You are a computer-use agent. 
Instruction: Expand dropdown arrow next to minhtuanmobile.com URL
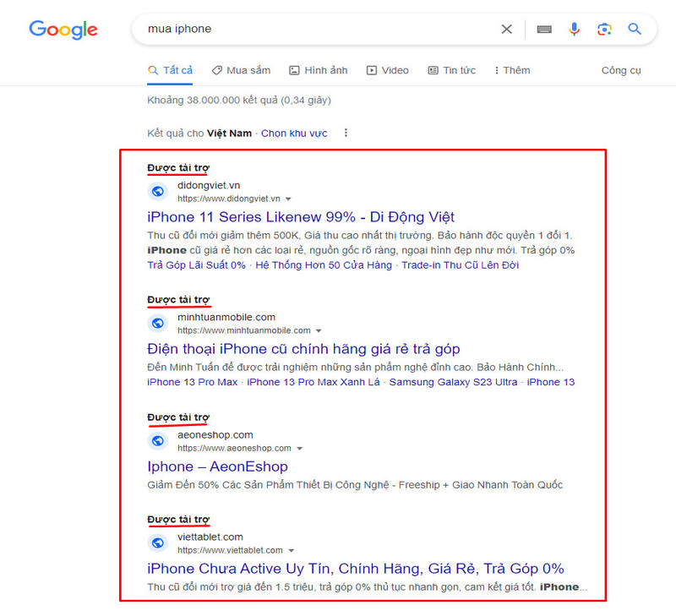pos(319,331)
